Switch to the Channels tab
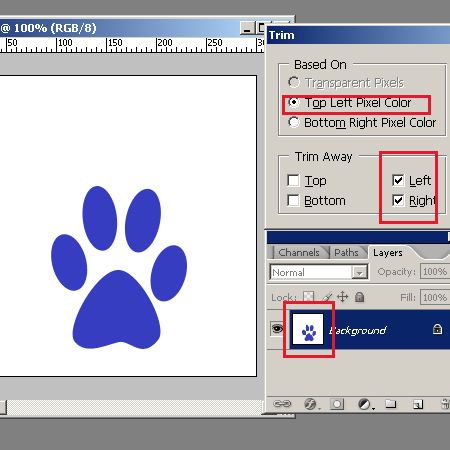This screenshot has width=450, height=450. tap(299, 253)
